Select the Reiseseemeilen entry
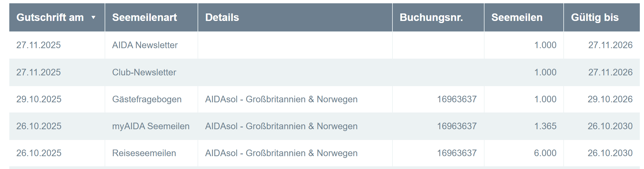The height and width of the screenshot is (169, 644). 144,153
